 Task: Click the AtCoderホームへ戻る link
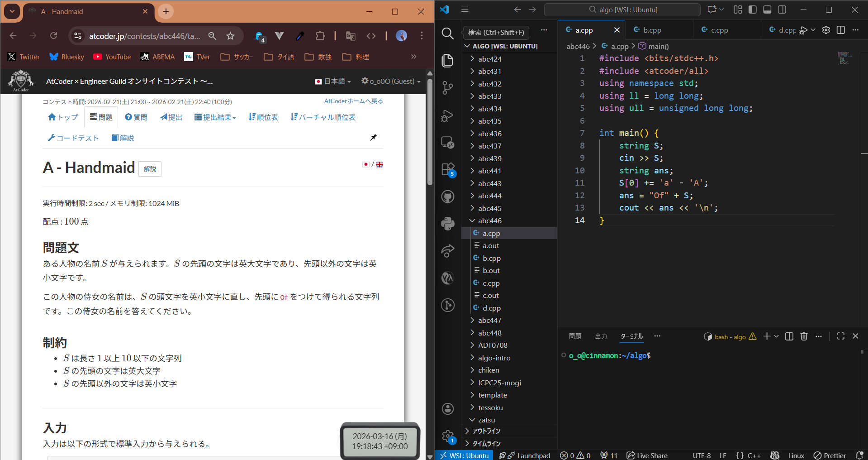(353, 101)
